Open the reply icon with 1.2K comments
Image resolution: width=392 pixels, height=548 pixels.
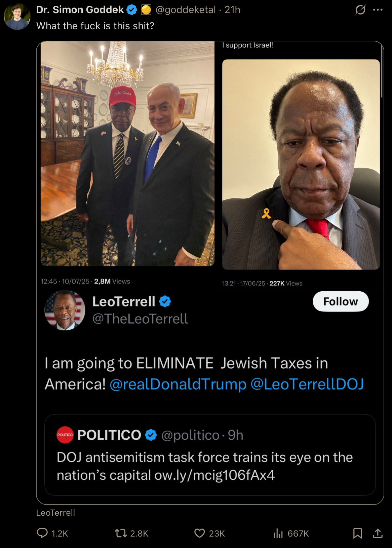(42, 533)
